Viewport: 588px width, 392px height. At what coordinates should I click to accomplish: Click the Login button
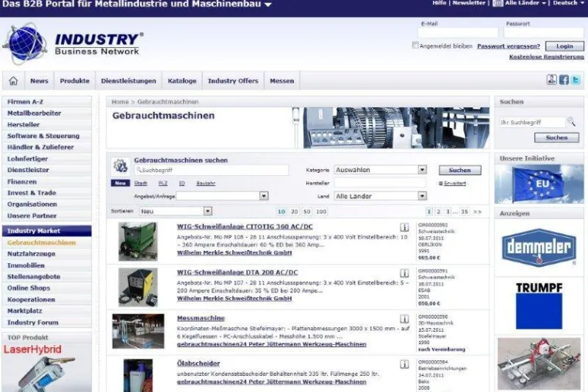(564, 46)
